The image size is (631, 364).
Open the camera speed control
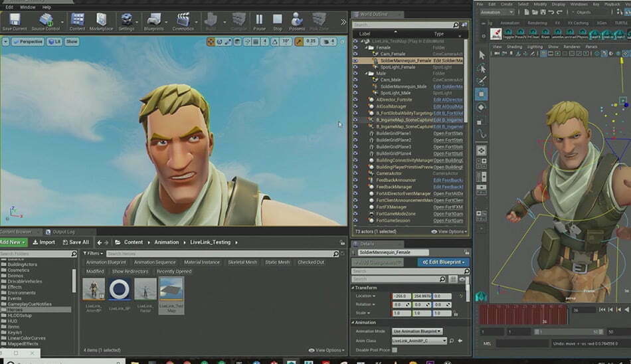coord(329,41)
